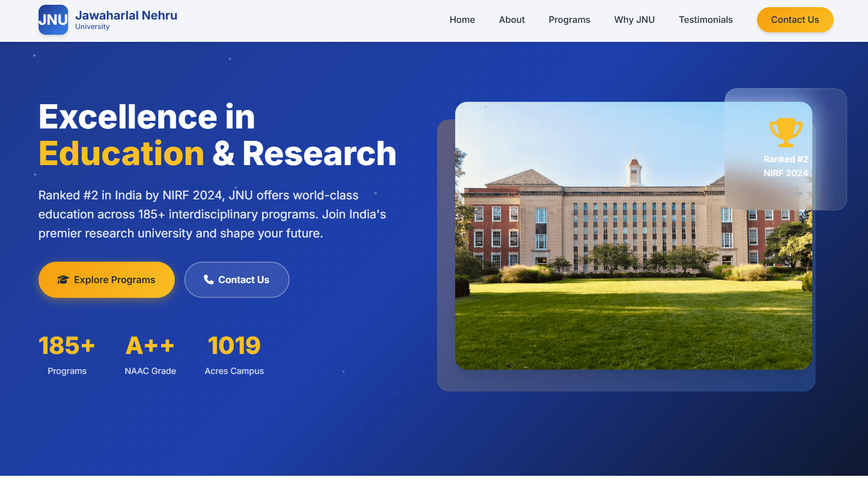Open Testimonials from the nav bar
The image size is (868, 491).
705,20
